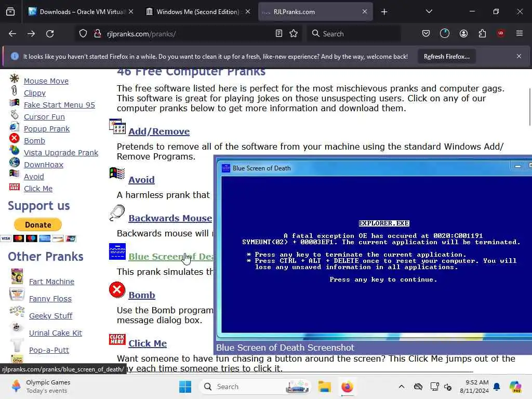Open Click Me prank heading link
Image resolution: width=532 pixels, height=399 pixels.
click(148, 343)
